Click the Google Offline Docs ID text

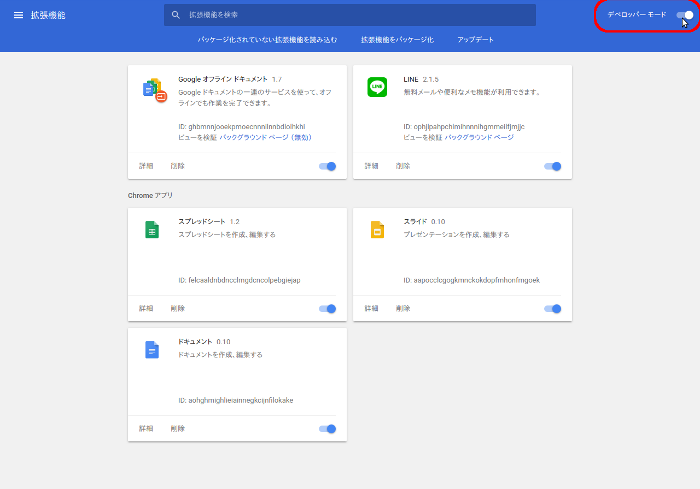pos(242,127)
